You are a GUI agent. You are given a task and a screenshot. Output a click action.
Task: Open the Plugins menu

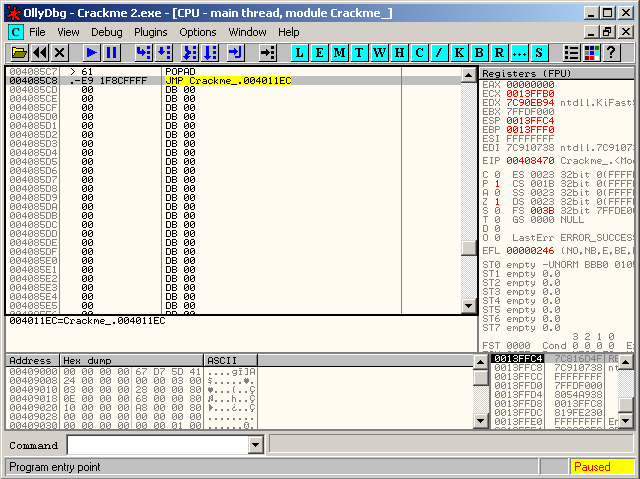[x=151, y=32]
